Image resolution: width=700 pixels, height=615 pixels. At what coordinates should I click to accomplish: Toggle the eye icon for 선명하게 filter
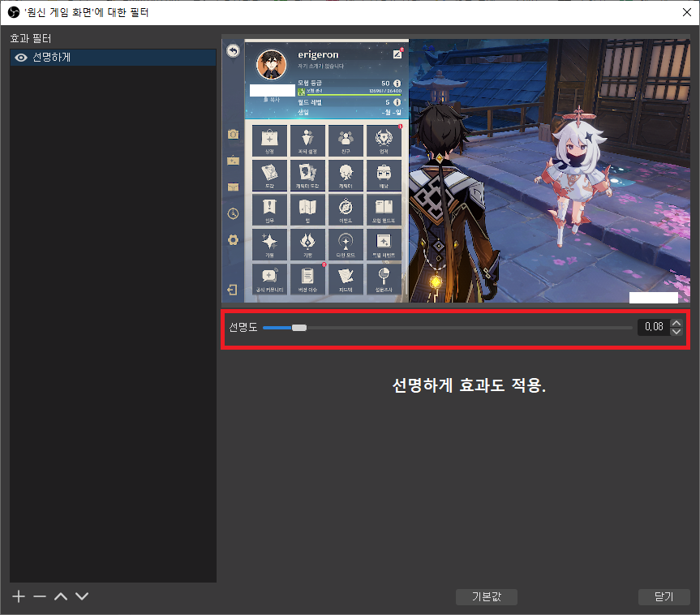pyautogui.click(x=21, y=58)
